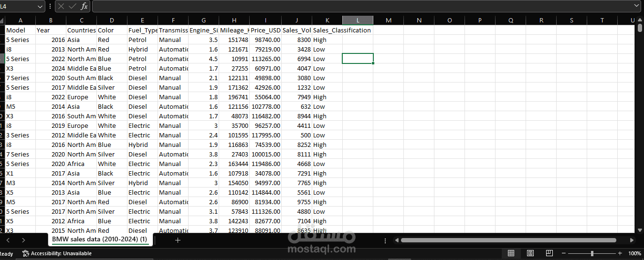Open the Name Box dropdown
The image size is (644, 260).
[x=40, y=6]
